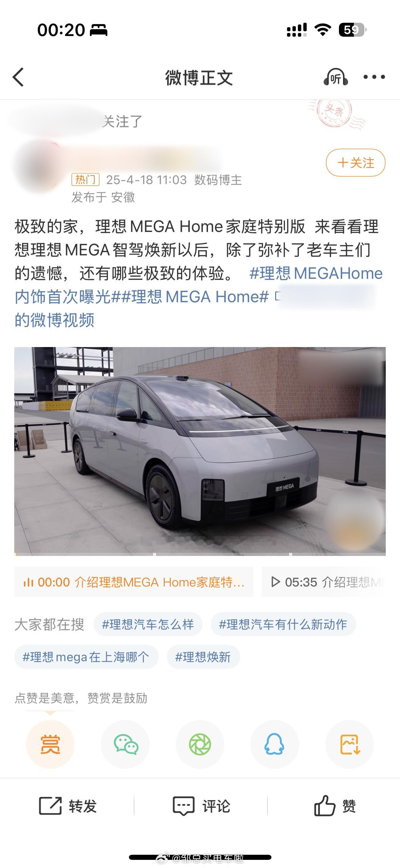Screen dimensions: 400x868
Task: Save post as image icon
Action: (349, 744)
